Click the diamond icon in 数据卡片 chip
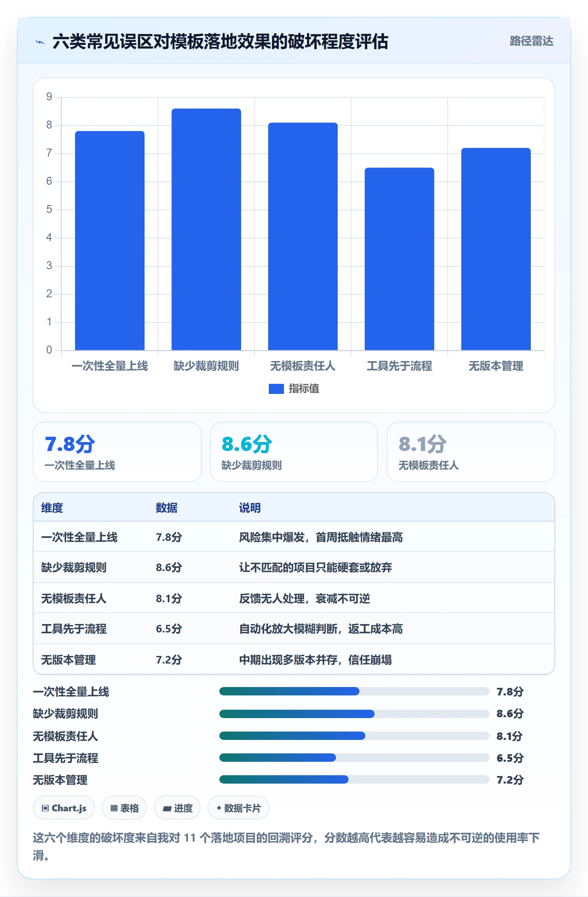Viewport: 588px width, 897px height. tap(219, 808)
